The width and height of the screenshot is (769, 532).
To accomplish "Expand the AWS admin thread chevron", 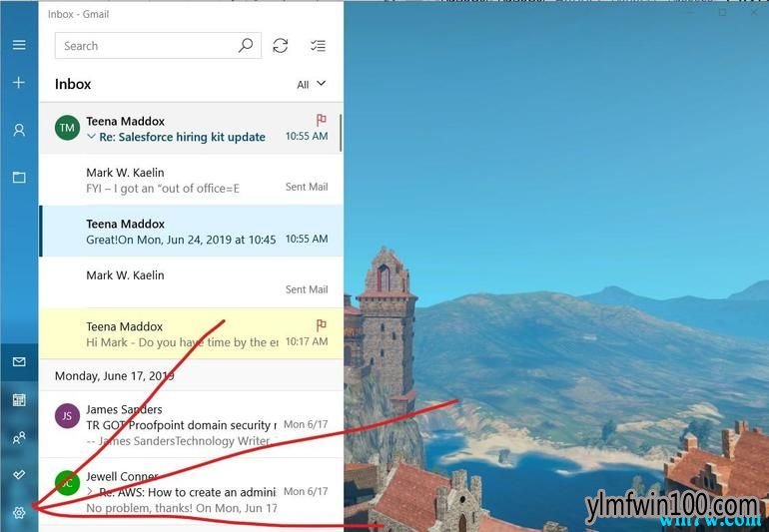I will pos(90,492).
